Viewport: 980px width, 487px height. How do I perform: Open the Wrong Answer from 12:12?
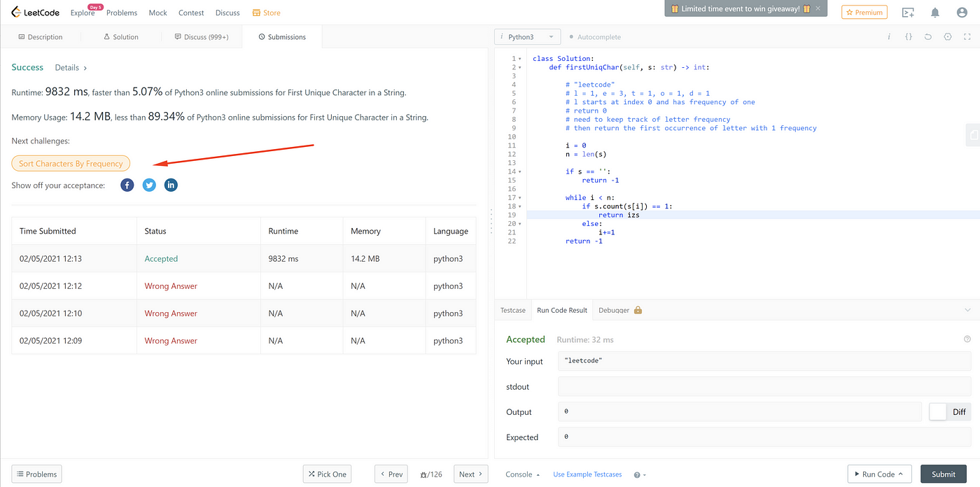tap(171, 285)
